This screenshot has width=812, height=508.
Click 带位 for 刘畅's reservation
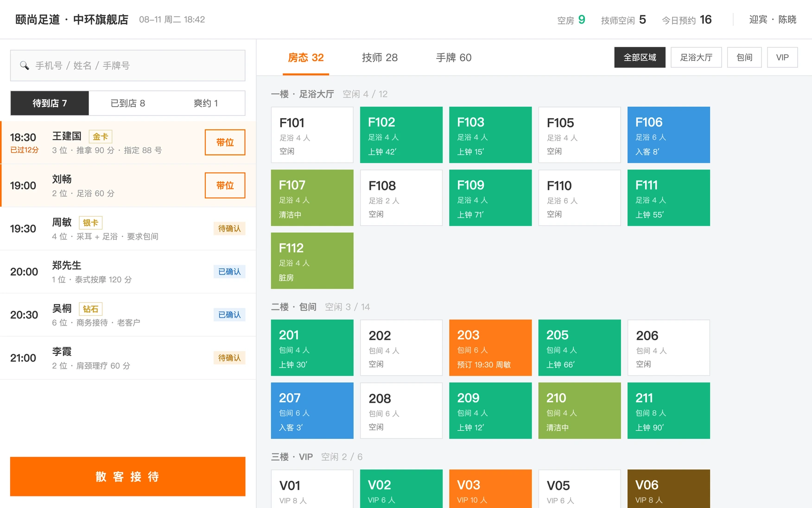[x=225, y=185]
